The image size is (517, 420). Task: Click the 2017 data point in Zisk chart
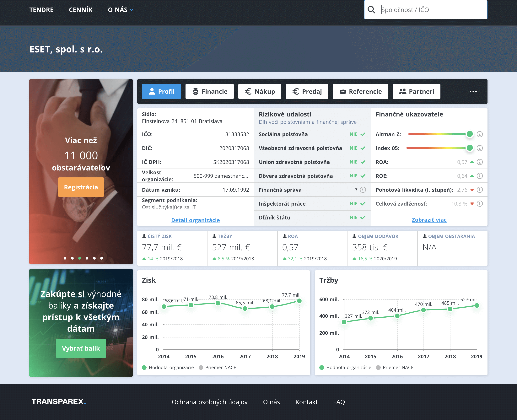245,309
